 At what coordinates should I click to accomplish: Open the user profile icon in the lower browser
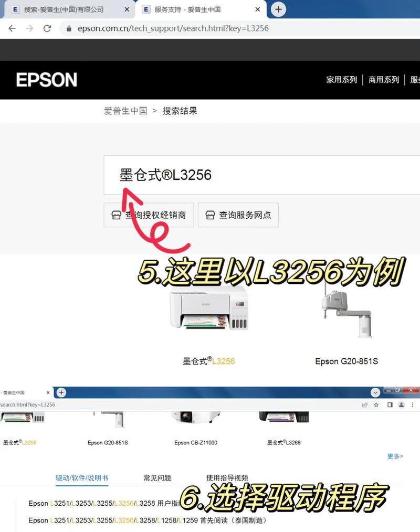401,405
